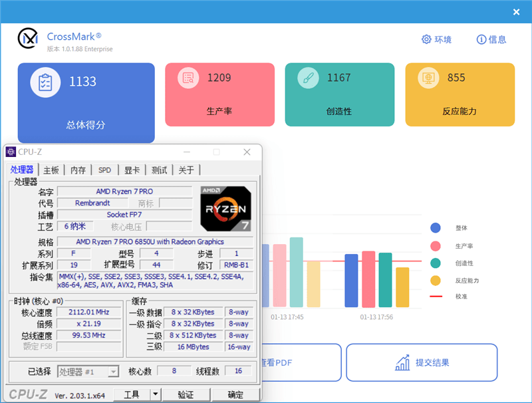
Task: Select the 总体得分 1133 card
Action: point(86,103)
